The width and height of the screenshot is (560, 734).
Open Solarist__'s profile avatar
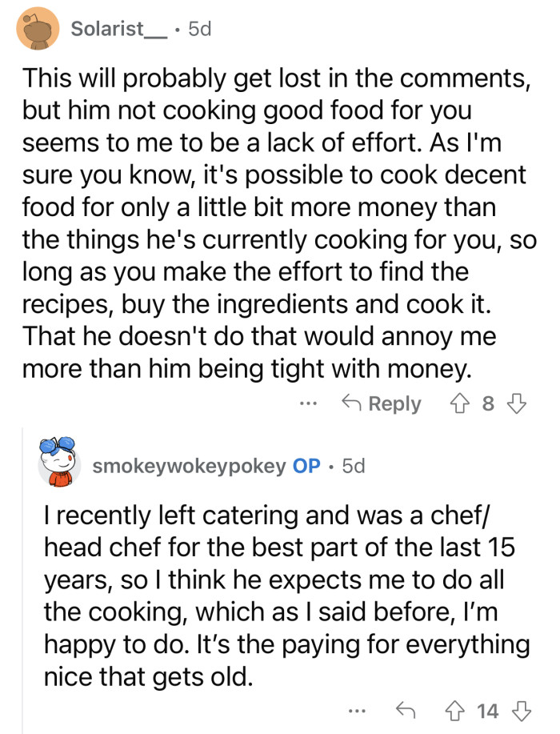coord(35,28)
